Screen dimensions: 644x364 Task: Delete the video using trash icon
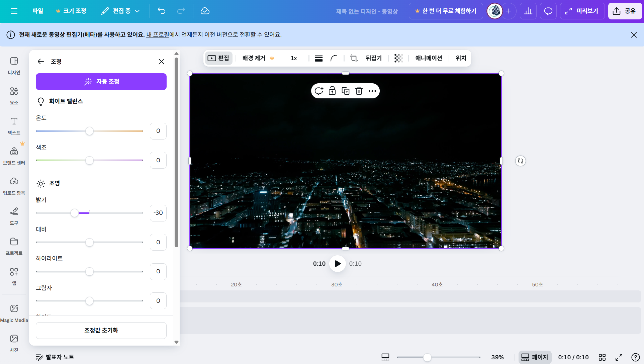tap(359, 91)
